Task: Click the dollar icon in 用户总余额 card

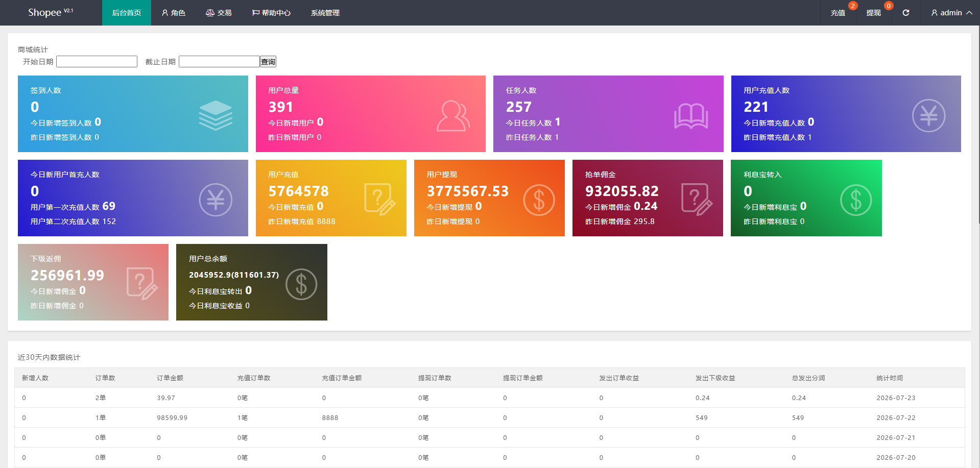Action: click(x=301, y=284)
